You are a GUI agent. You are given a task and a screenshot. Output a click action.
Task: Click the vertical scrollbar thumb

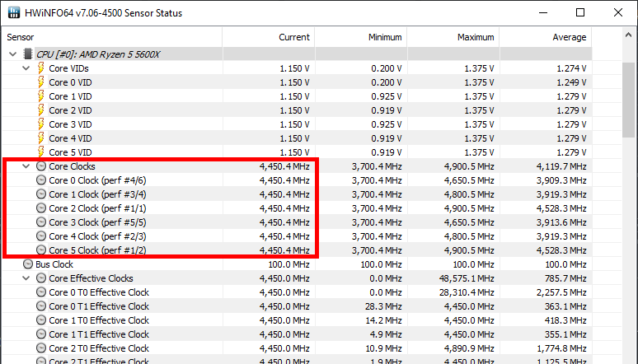pos(629,100)
